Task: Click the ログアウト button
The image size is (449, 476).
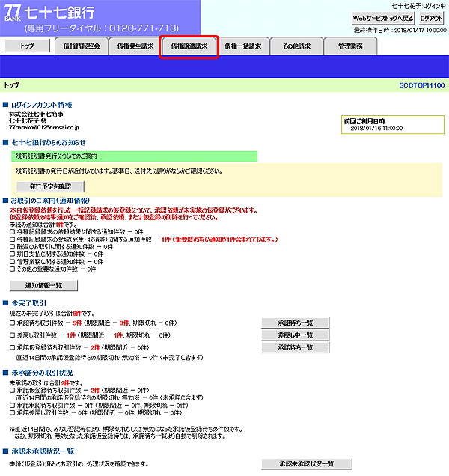Action: pyautogui.click(x=431, y=19)
